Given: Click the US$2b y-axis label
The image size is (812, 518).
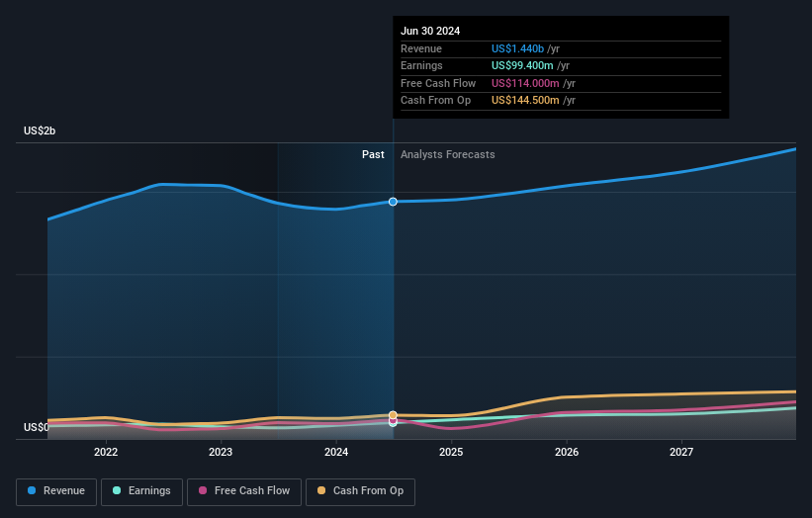Looking at the screenshot, I should (40, 130).
